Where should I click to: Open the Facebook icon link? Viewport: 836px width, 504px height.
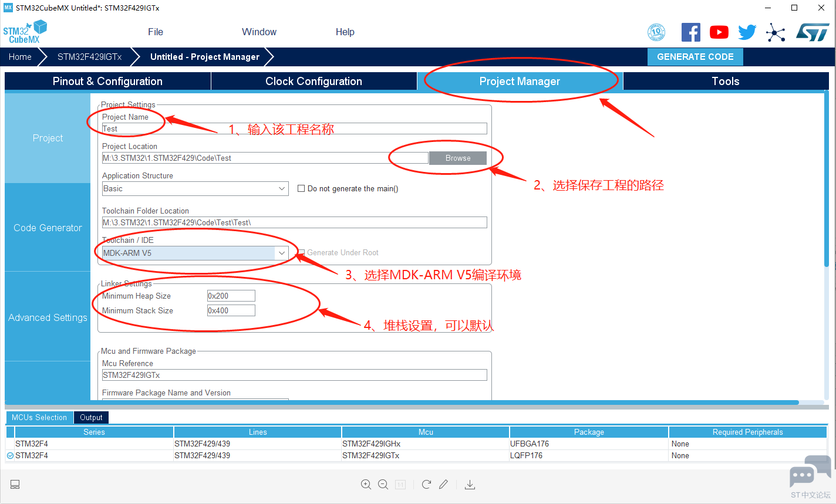[x=691, y=32]
